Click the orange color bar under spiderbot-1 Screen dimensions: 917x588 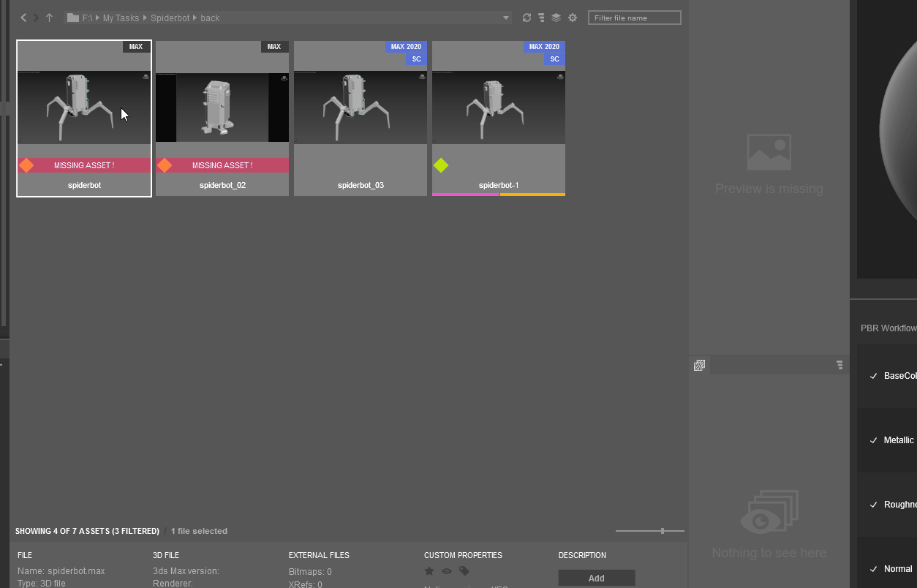pyautogui.click(x=532, y=195)
